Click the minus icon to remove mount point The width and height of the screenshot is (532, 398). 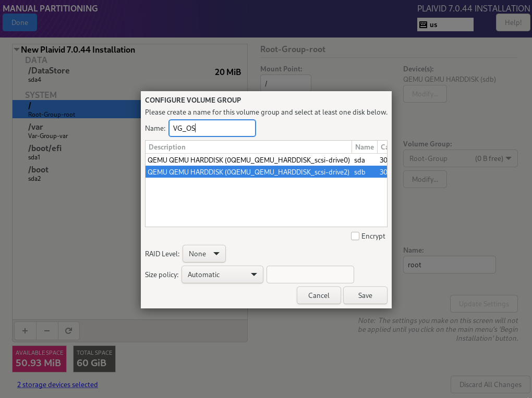[x=47, y=331]
